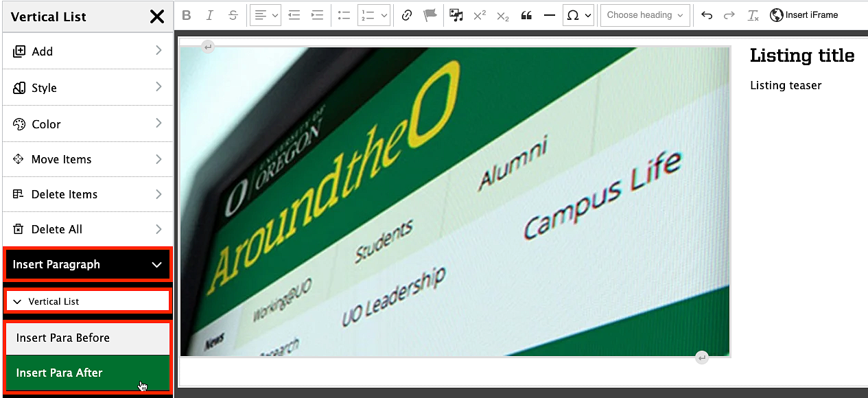Toggle the numbered list

pos(373,14)
